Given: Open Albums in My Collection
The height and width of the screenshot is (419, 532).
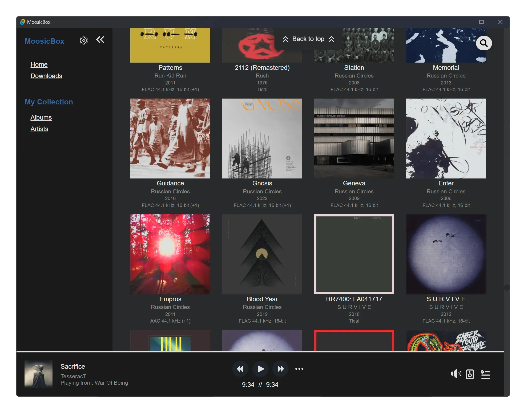Looking at the screenshot, I should click(x=41, y=117).
